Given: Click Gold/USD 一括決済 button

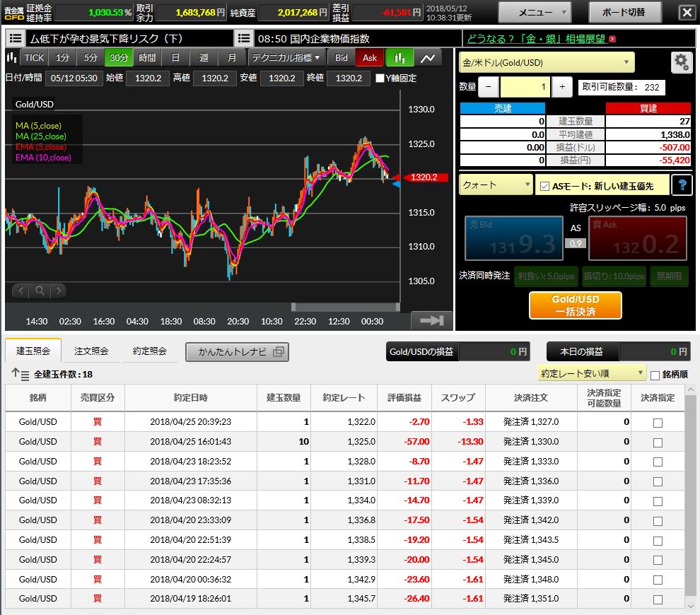Looking at the screenshot, I should point(575,305).
